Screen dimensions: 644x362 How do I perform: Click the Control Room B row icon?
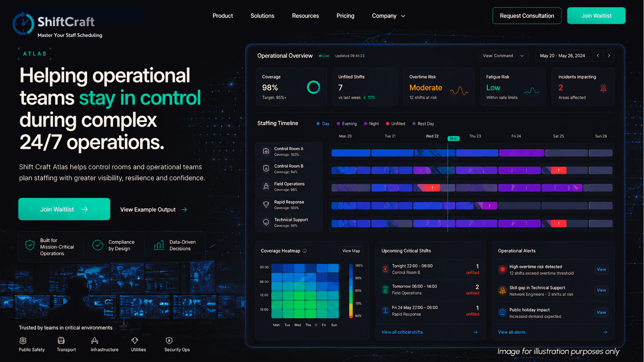(x=266, y=169)
